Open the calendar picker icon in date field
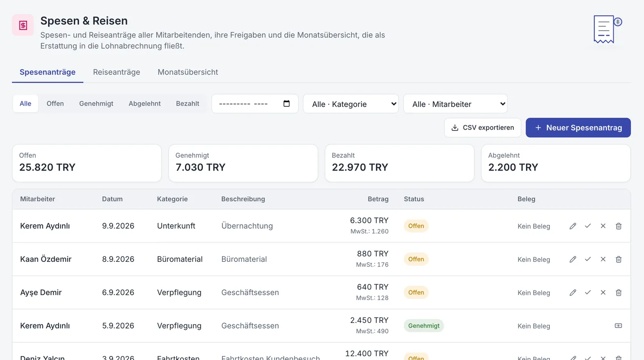Screen dimensions: 644x360 286,104
